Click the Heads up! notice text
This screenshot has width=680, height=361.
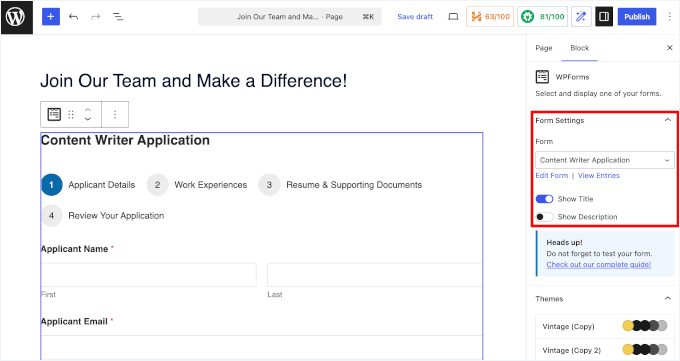564,242
